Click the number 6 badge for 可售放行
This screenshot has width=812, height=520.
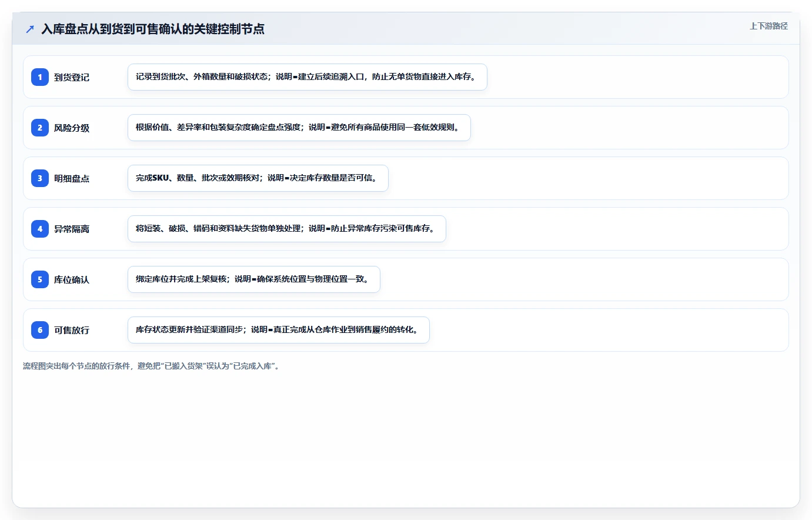tap(40, 330)
